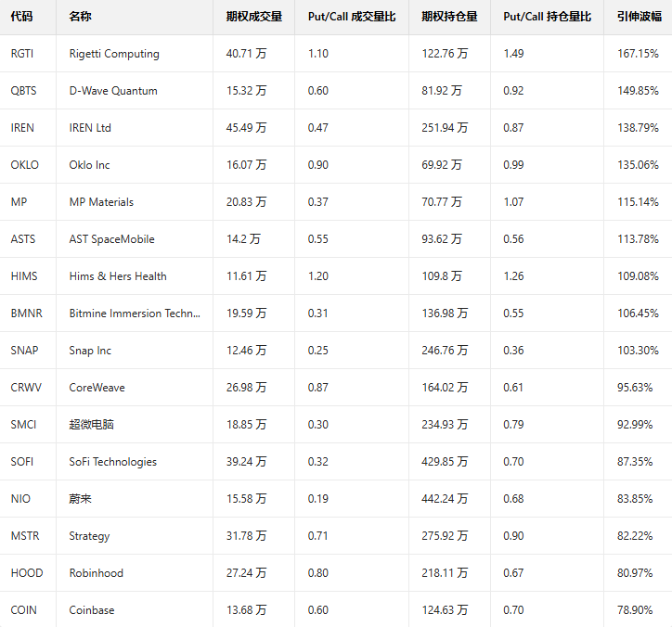Select the Robinhood stock name
The height and width of the screenshot is (627, 672).
96,573
